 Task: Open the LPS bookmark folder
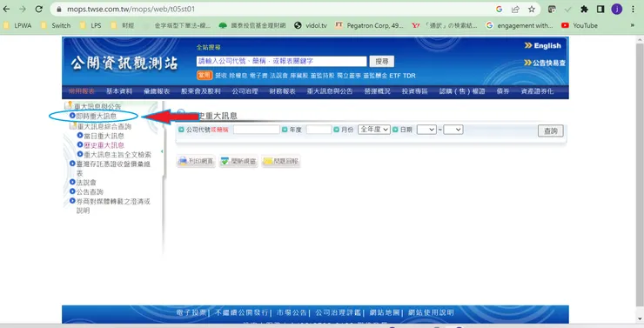coord(91,25)
